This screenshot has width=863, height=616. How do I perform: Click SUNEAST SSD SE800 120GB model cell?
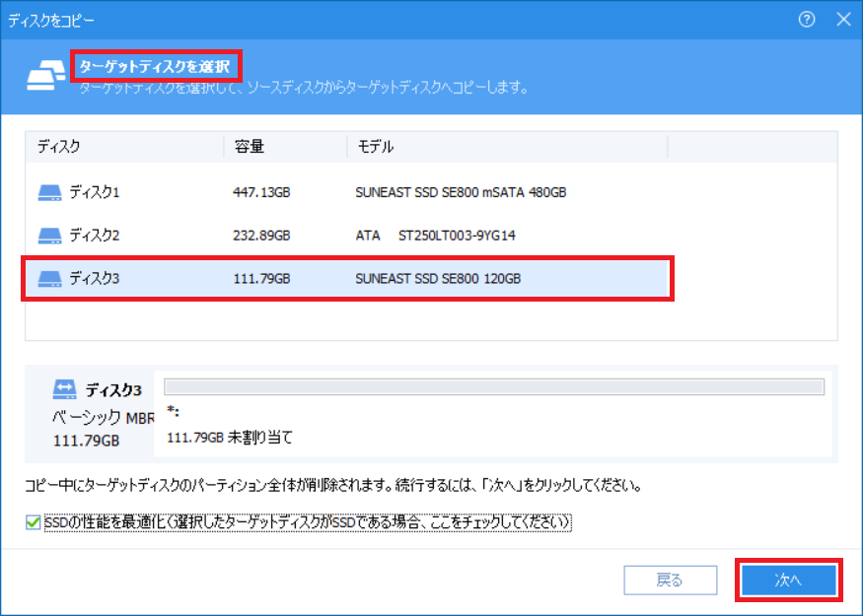click(438, 278)
